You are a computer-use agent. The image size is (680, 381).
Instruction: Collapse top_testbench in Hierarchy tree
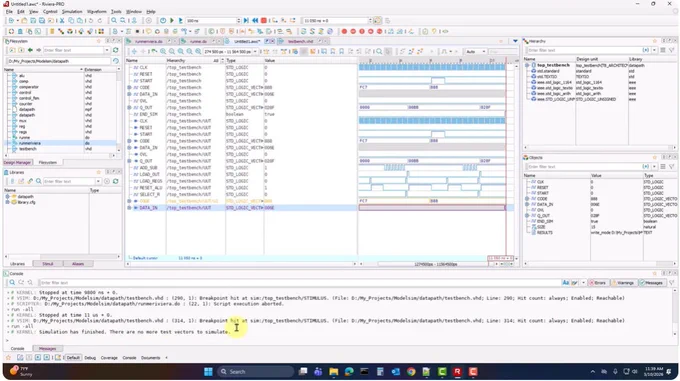tap(527, 65)
